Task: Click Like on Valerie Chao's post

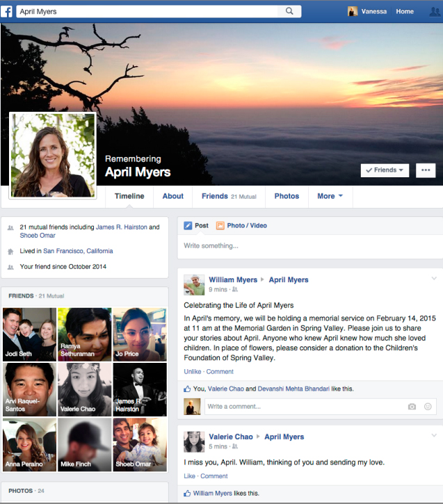Action: click(189, 476)
